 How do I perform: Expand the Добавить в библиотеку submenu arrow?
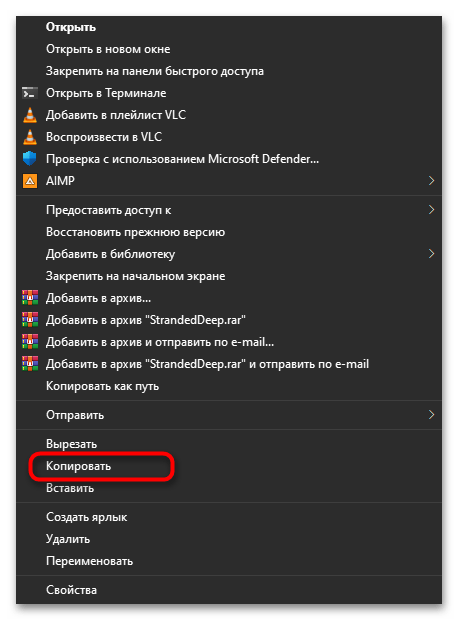click(432, 253)
